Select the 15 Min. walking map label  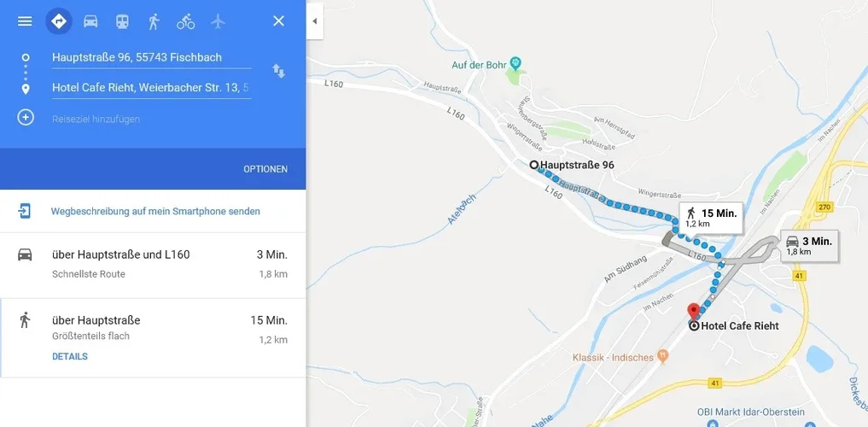click(711, 218)
